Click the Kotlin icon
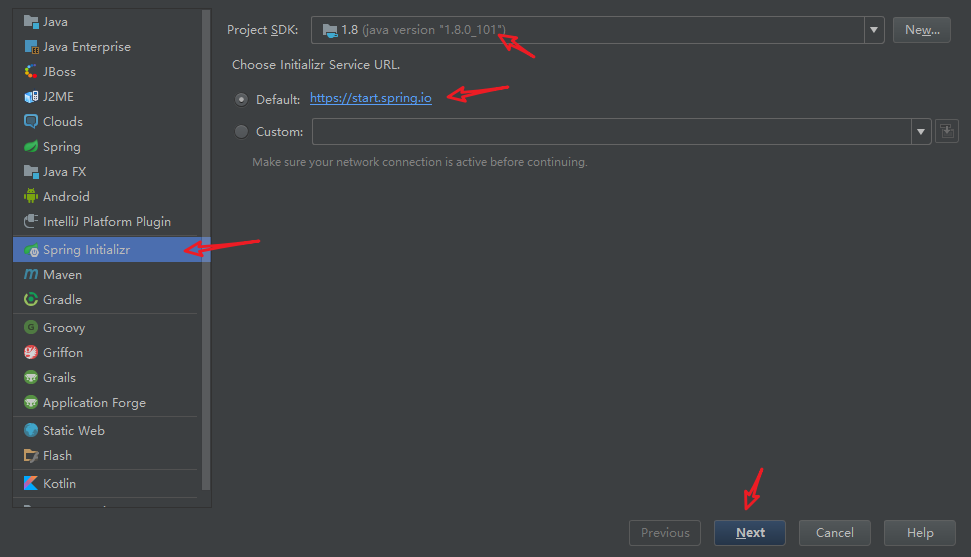 point(31,483)
